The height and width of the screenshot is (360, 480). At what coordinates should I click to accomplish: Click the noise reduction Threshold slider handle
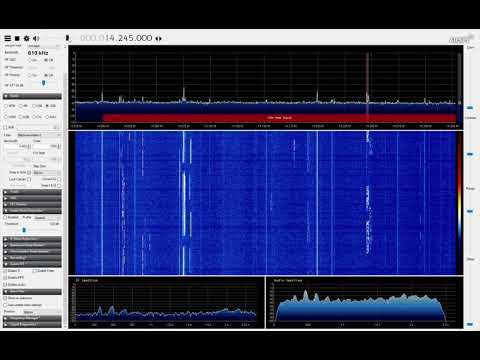coord(24,230)
